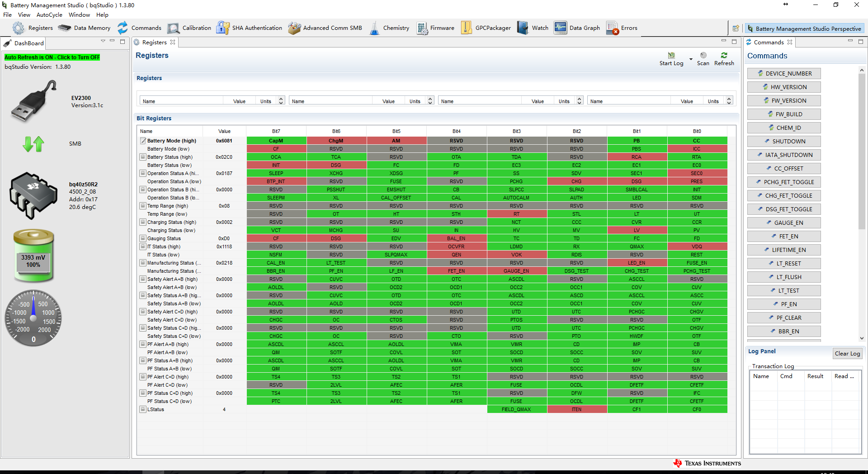The image size is (868, 474).
Task: Click the Open Perspective icon
Action: 736,28
